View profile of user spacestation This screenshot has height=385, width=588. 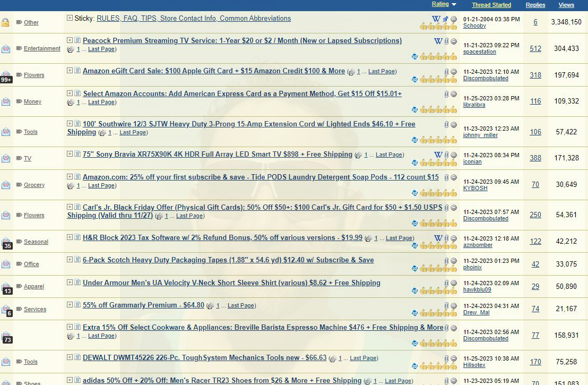tap(479, 52)
